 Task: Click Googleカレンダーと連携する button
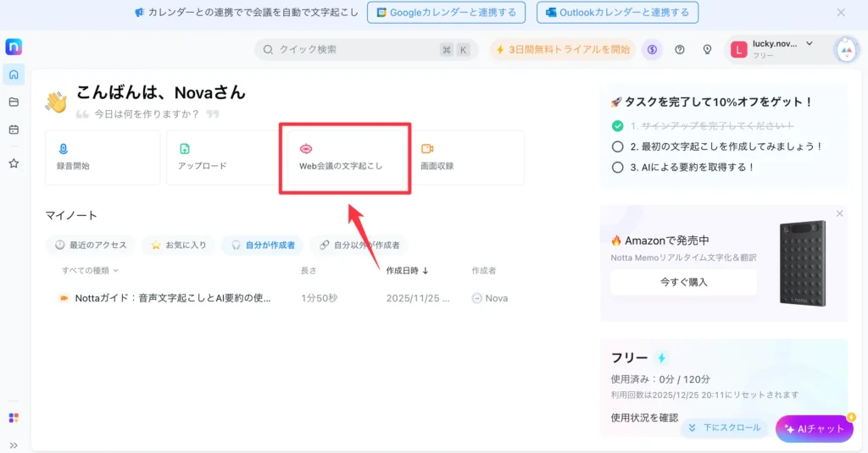coord(446,12)
